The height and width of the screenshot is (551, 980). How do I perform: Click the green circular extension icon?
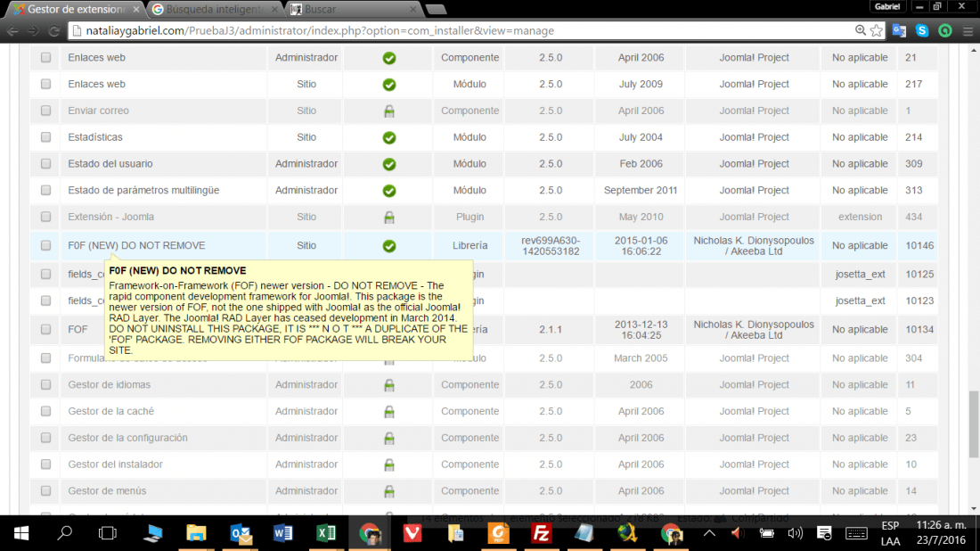[x=945, y=30]
